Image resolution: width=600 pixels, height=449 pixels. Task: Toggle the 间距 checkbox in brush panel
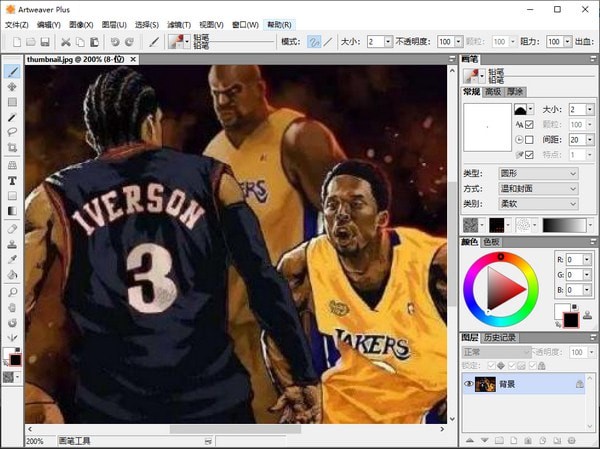click(529, 140)
